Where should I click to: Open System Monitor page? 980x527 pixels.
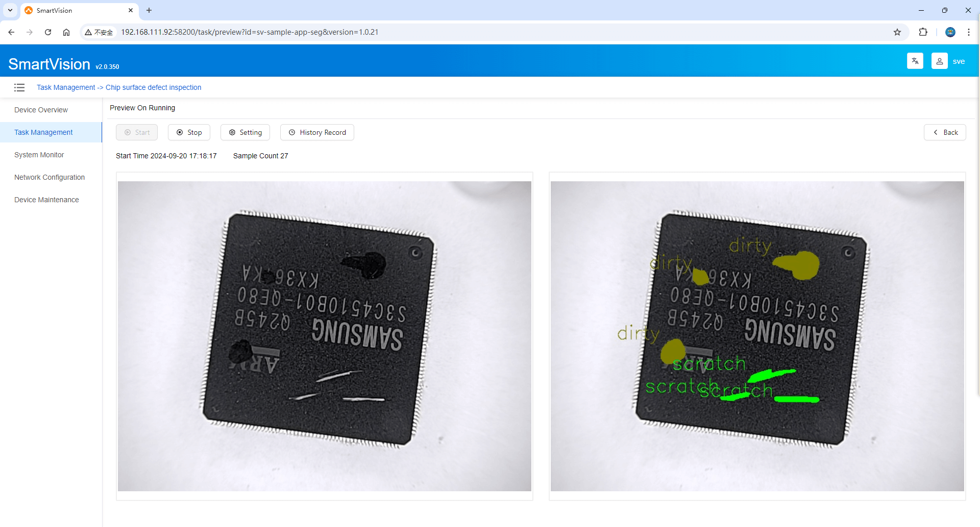pos(39,155)
